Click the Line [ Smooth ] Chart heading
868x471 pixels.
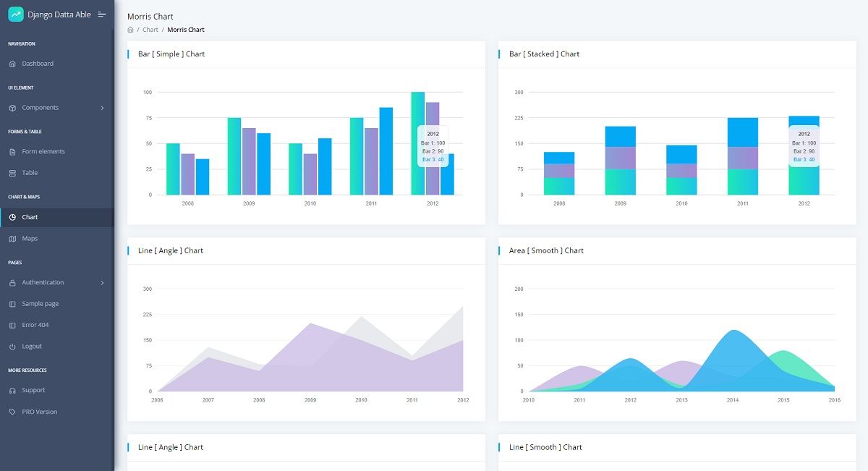pos(545,448)
